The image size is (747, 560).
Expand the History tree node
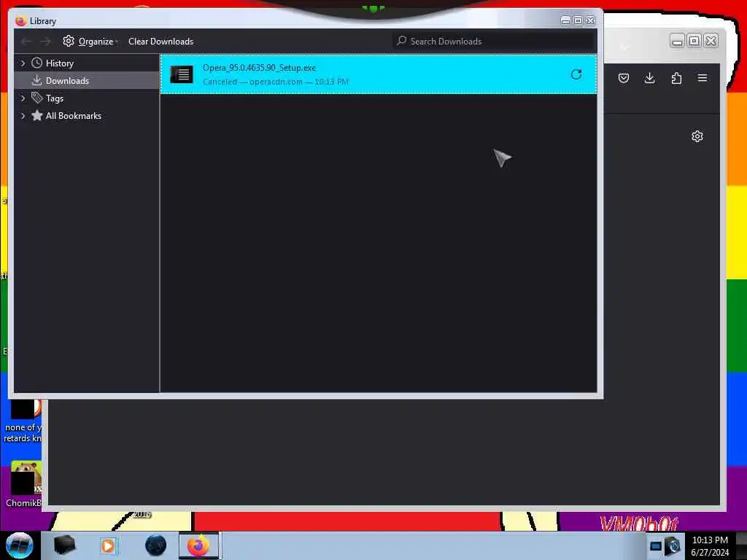point(23,63)
